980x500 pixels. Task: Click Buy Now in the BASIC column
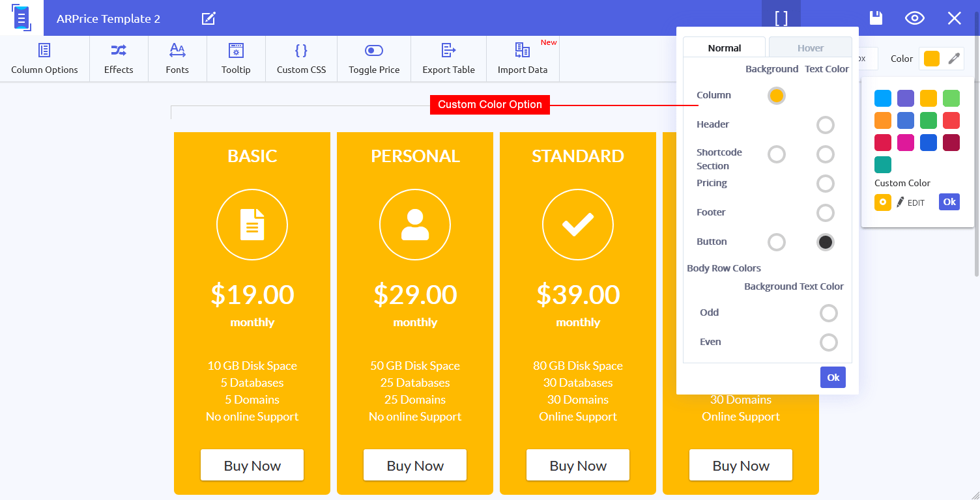(x=252, y=465)
